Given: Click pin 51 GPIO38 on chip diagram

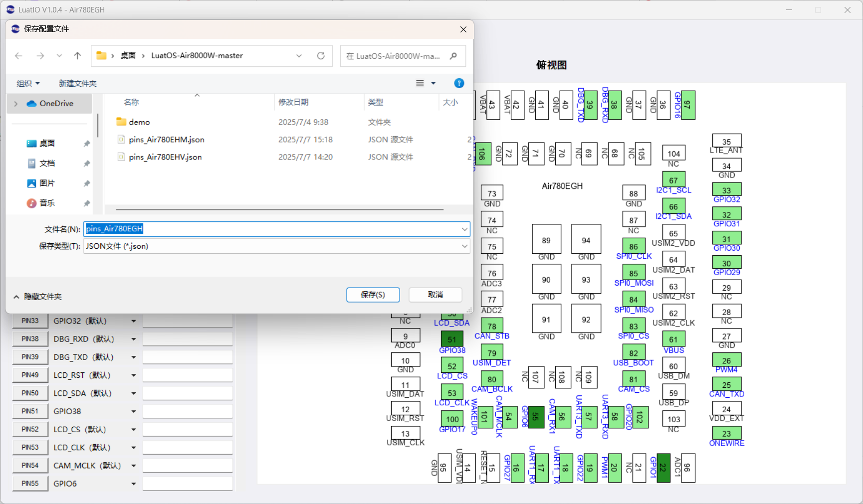Looking at the screenshot, I should (452, 339).
